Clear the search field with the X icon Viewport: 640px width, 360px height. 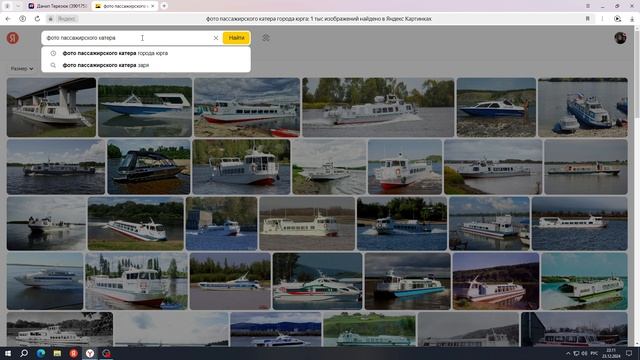coord(216,38)
